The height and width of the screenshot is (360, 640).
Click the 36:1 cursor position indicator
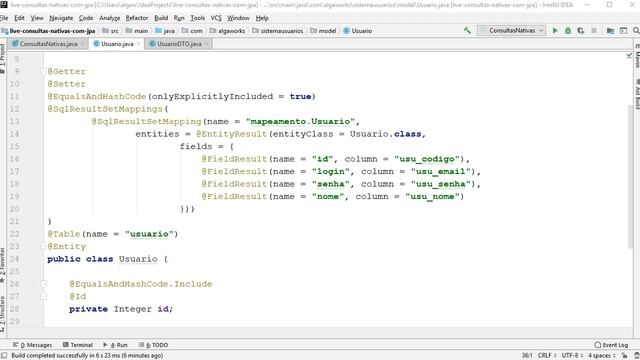click(x=527, y=356)
